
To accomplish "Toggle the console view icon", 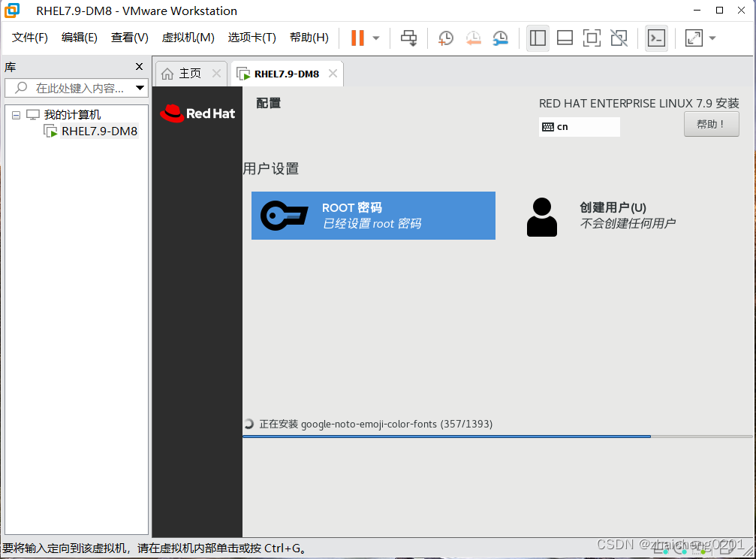I will point(656,38).
